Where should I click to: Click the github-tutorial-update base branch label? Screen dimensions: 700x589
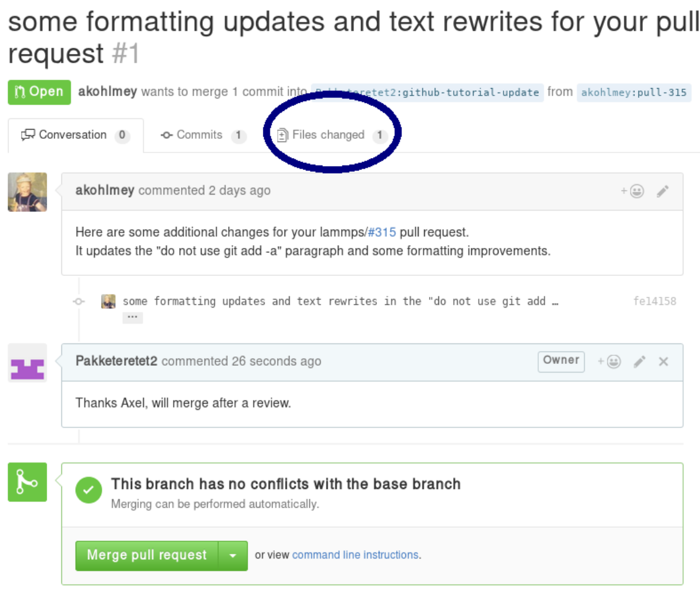pos(427,92)
